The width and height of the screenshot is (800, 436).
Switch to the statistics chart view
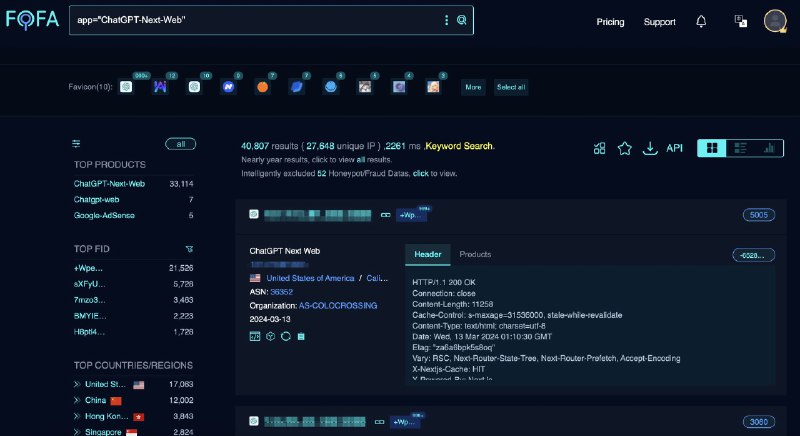pyautogui.click(x=768, y=148)
